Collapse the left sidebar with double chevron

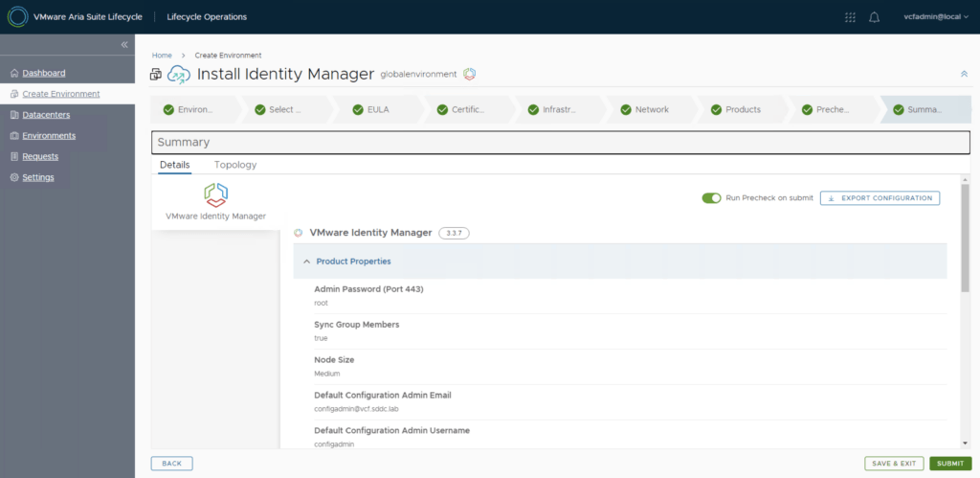pos(123,45)
